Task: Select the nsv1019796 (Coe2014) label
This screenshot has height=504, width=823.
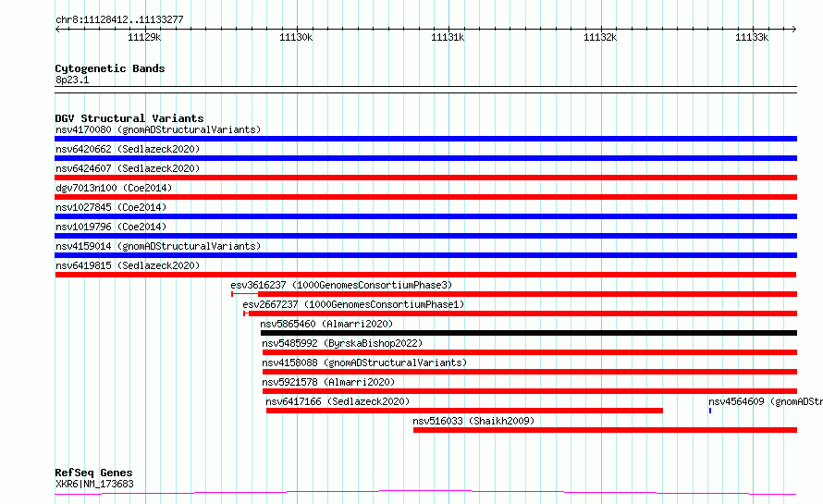Action: tap(111, 227)
